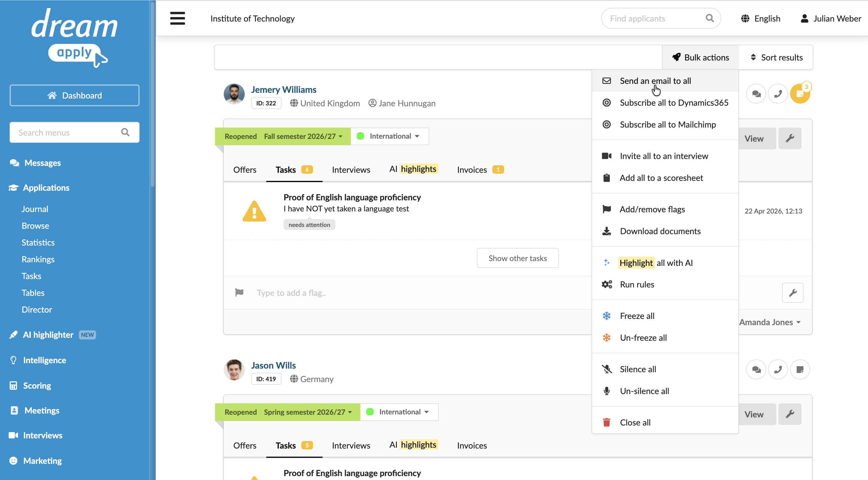Open Journal under Applications
The image size is (868, 480).
click(x=35, y=209)
